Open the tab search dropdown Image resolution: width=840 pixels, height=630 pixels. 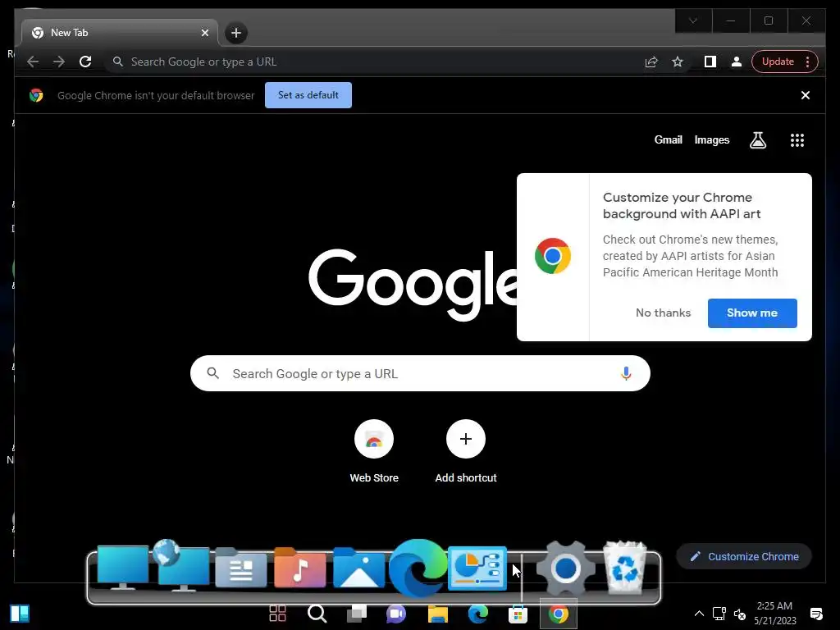point(693,21)
